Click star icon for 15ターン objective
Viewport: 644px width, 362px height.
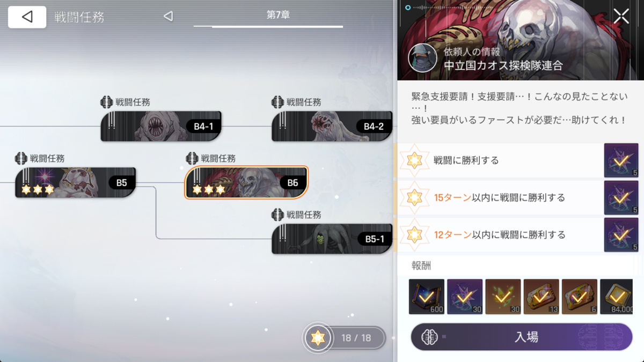point(414,197)
